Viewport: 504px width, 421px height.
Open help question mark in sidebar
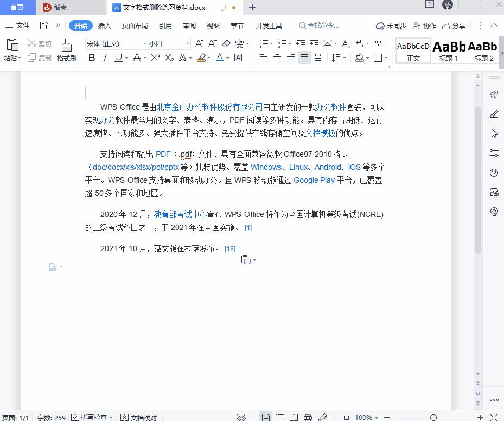click(494, 173)
